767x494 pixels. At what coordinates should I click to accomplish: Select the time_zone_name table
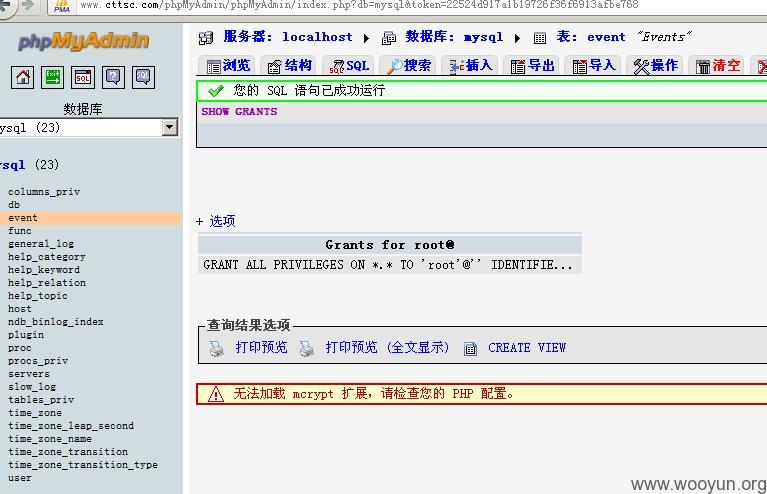50,439
